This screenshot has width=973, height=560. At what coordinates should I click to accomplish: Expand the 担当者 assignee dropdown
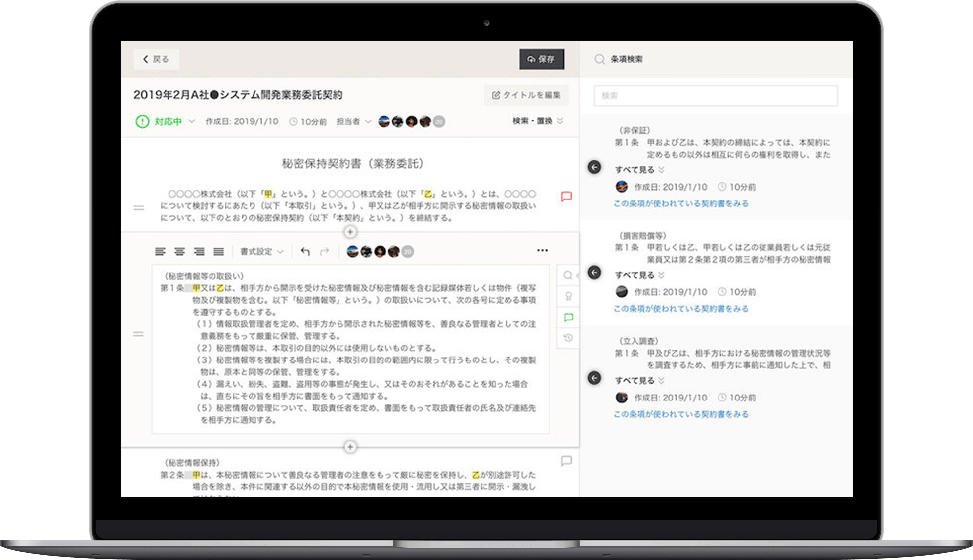tap(353, 121)
